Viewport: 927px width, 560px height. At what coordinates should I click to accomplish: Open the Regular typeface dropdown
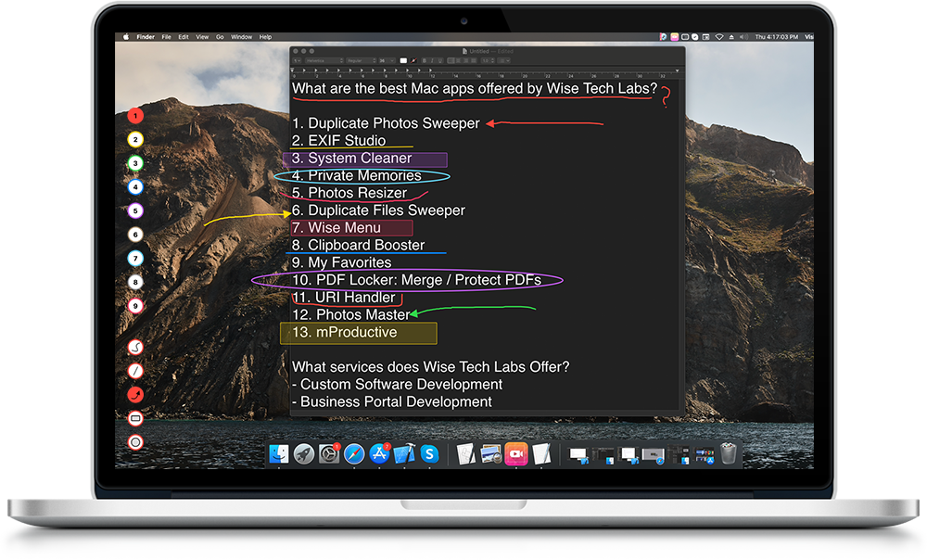pyautogui.click(x=361, y=60)
